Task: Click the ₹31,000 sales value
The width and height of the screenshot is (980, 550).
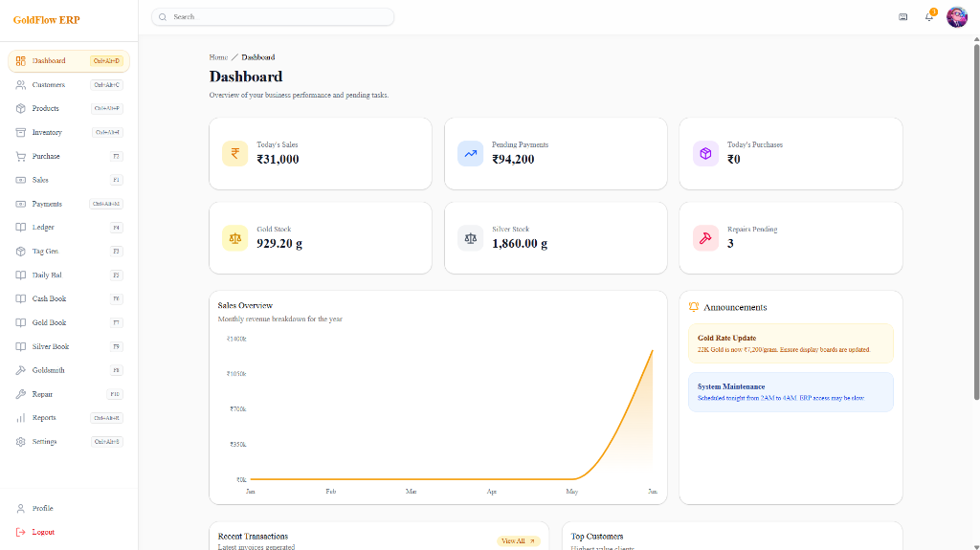Action: point(278,160)
